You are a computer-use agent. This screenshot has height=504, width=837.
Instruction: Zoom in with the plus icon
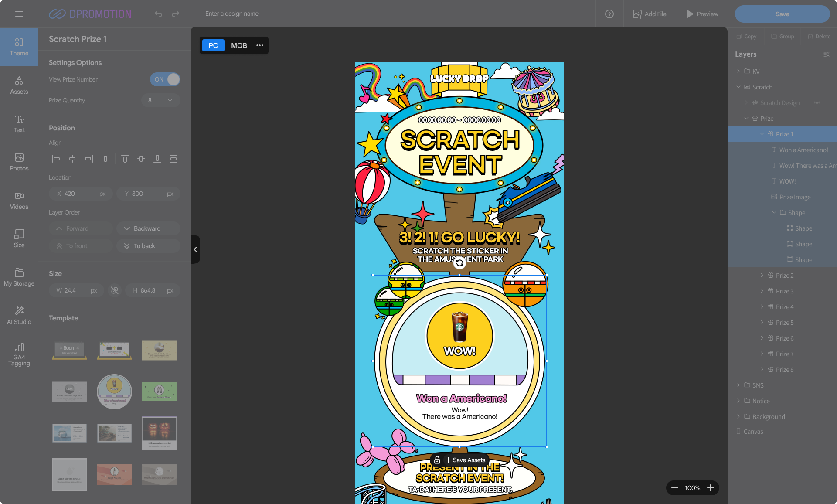pyautogui.click(x=711, y=488)
